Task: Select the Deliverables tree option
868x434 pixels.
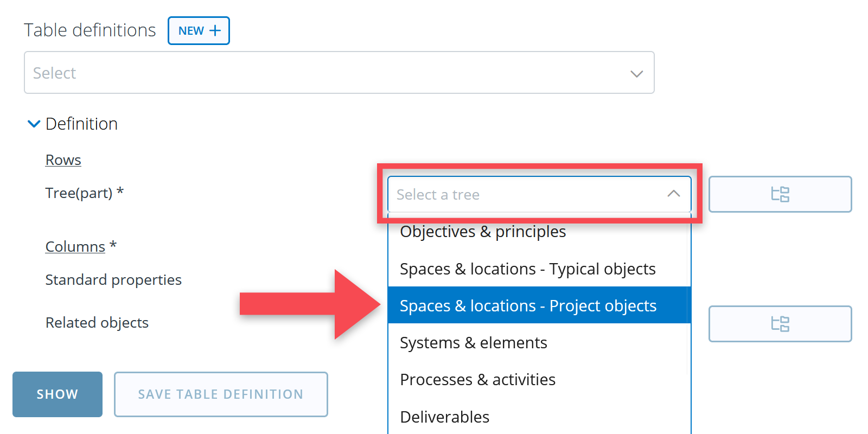Action: [x=444, y=417]
